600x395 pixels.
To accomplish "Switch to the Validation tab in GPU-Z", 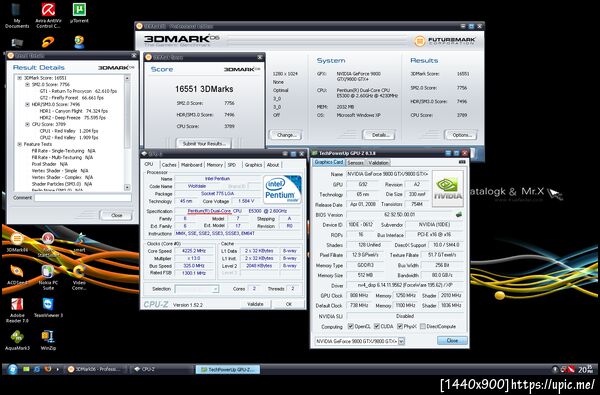I will coord(378,163).
